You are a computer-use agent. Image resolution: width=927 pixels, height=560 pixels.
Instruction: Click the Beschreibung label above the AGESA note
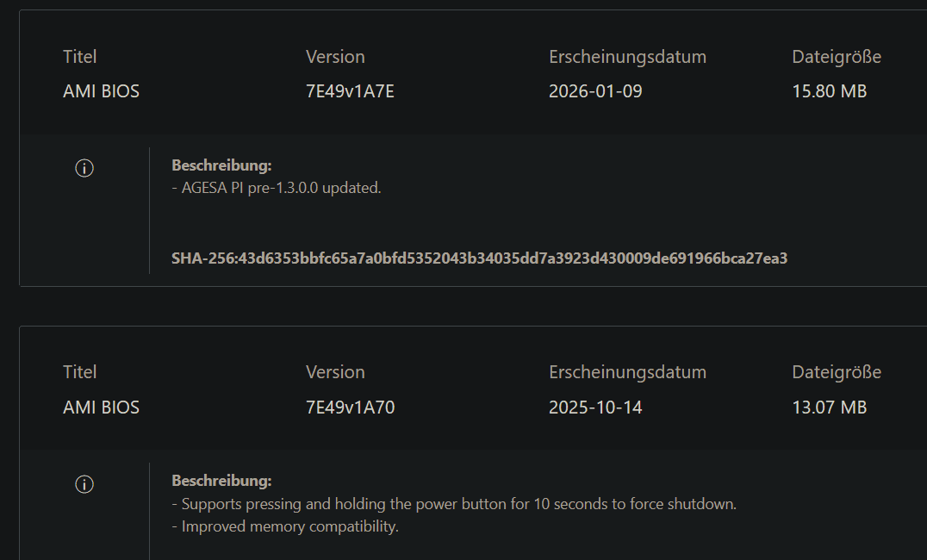tap(221, 165)
